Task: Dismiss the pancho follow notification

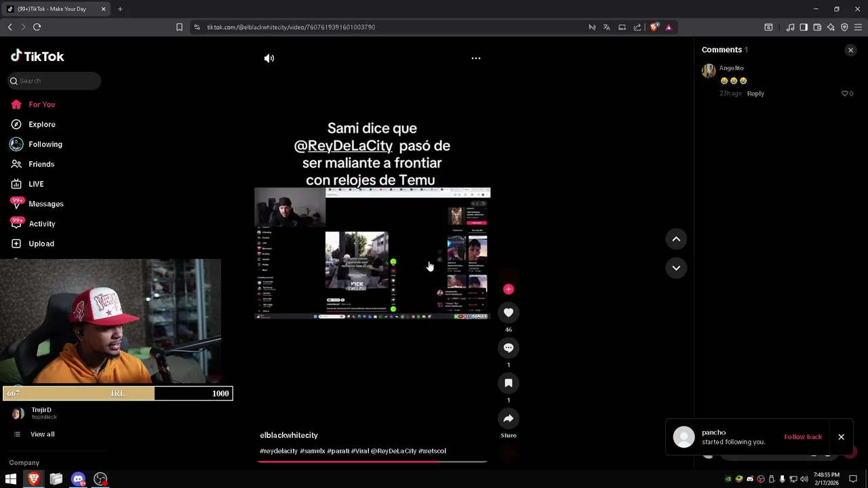Action: tap(841, 437)
